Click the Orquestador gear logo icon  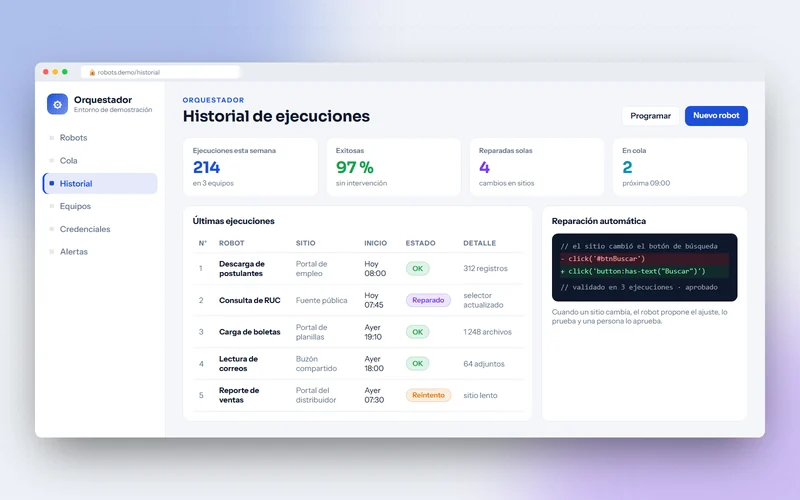[x=57, y=104]
